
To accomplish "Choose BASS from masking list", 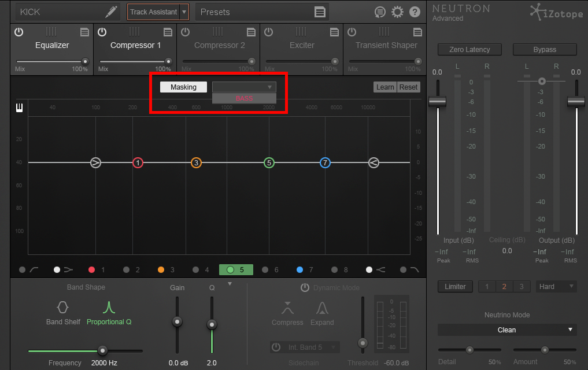I will 244,98.
